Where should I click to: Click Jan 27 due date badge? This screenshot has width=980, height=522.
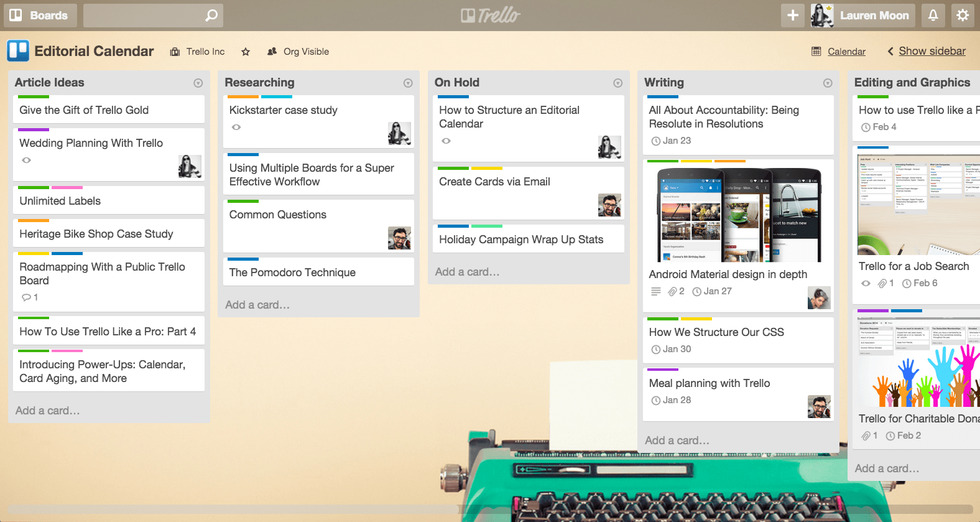pyautogui.click(x=713, y=291)
